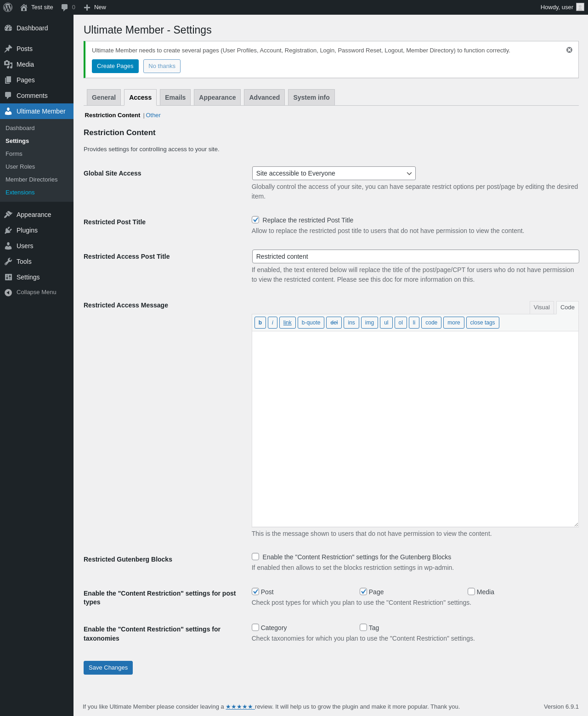Insert italic tag with i button
The width and height of the screenshot is (588, 716).
pos(272,323)
